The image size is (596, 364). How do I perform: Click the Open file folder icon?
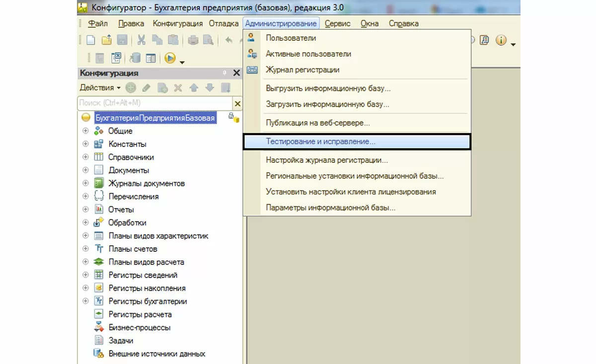[x=106, y=40]
